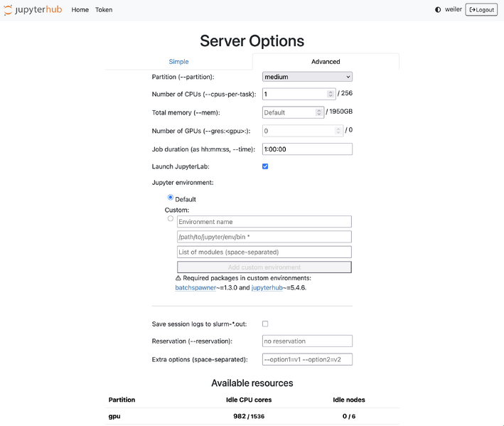The image size is (504, 426).
Task: Switch to the Simple tab
Action: 178,61
